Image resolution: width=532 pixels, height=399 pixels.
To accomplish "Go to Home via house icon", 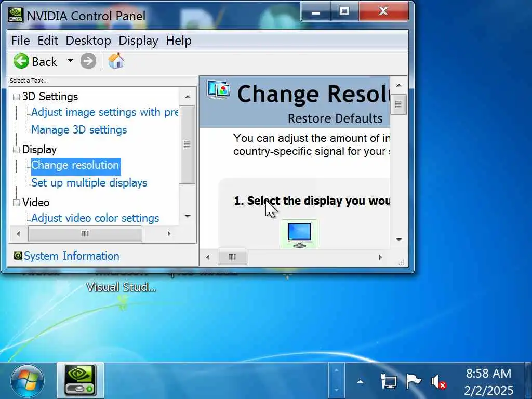I will tap(116, 61).
